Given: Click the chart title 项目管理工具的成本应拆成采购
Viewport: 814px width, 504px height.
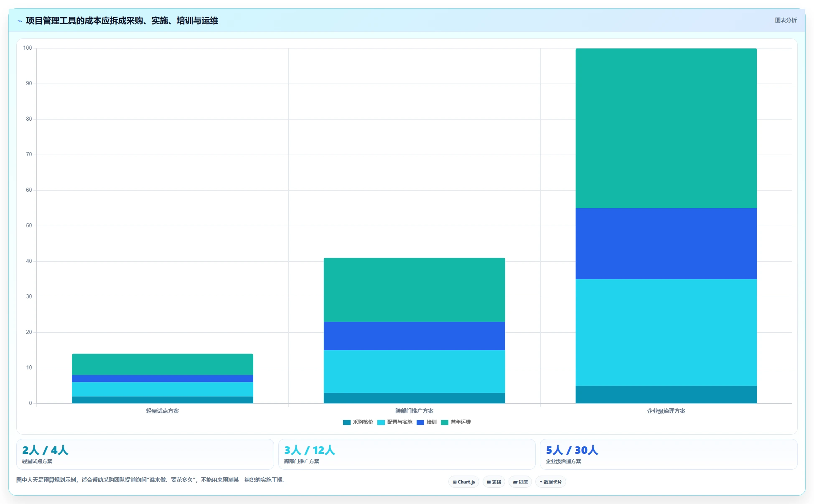Looking at the screenshot, I should 122,20.
